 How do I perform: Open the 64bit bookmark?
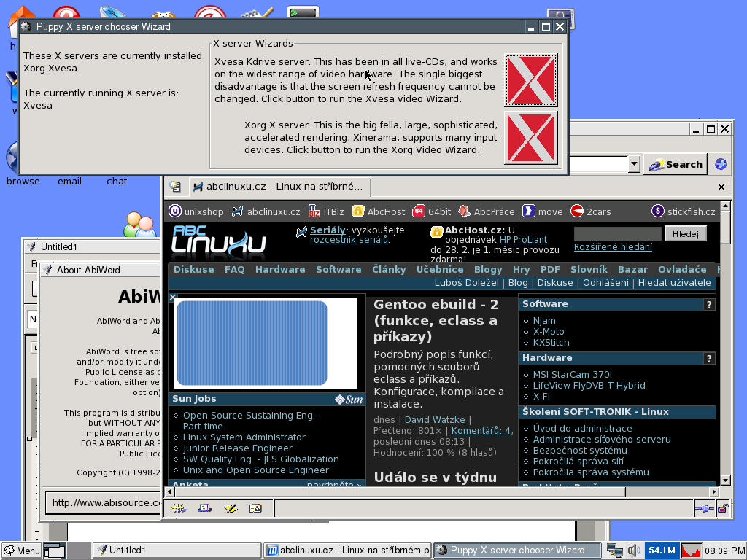432,211
